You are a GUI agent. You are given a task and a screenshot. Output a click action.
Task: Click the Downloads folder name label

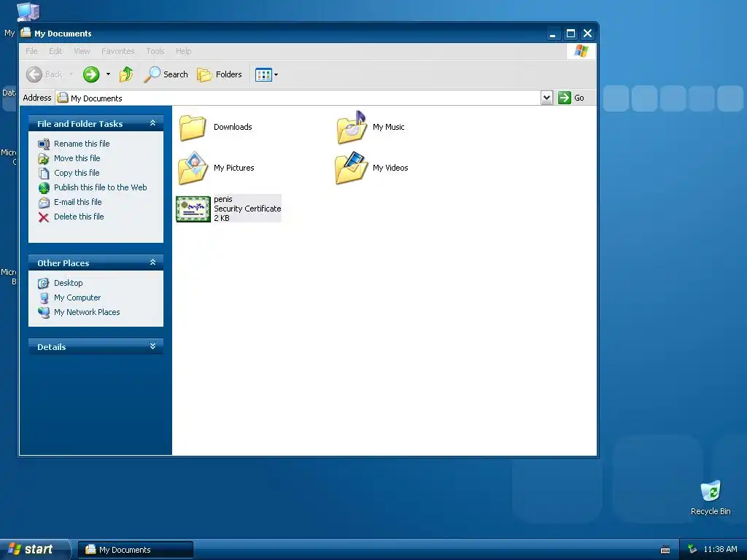point(233,127)
